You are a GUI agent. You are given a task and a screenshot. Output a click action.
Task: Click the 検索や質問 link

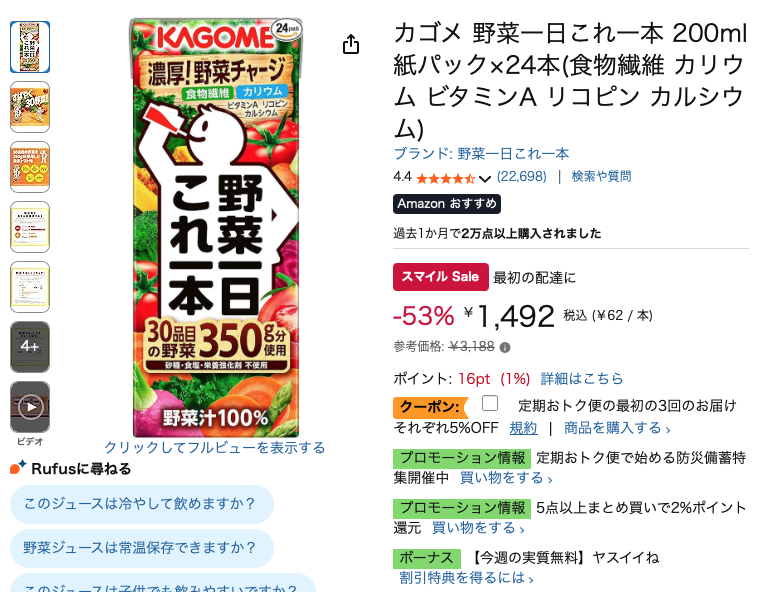tap(601, 176)
